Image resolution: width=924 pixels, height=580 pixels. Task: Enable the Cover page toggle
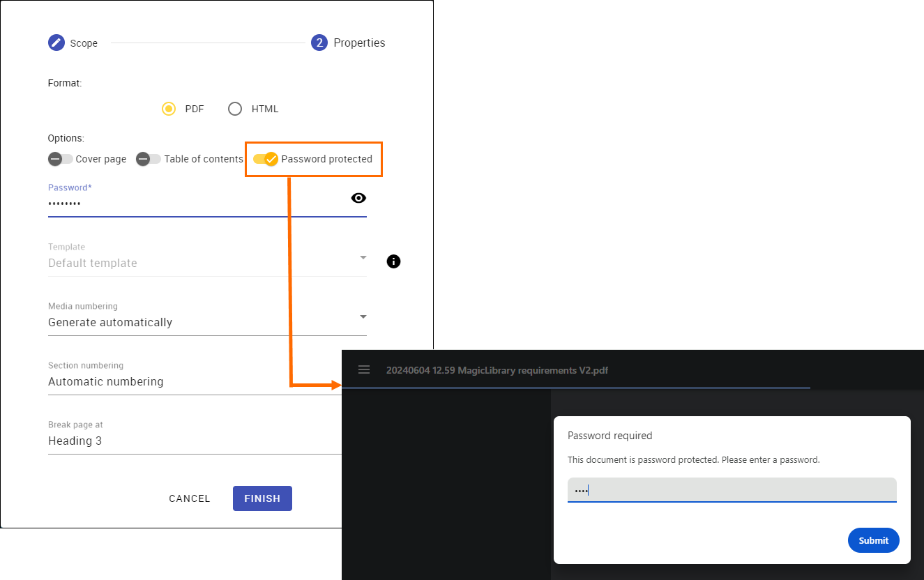click(x=60, y=159)
